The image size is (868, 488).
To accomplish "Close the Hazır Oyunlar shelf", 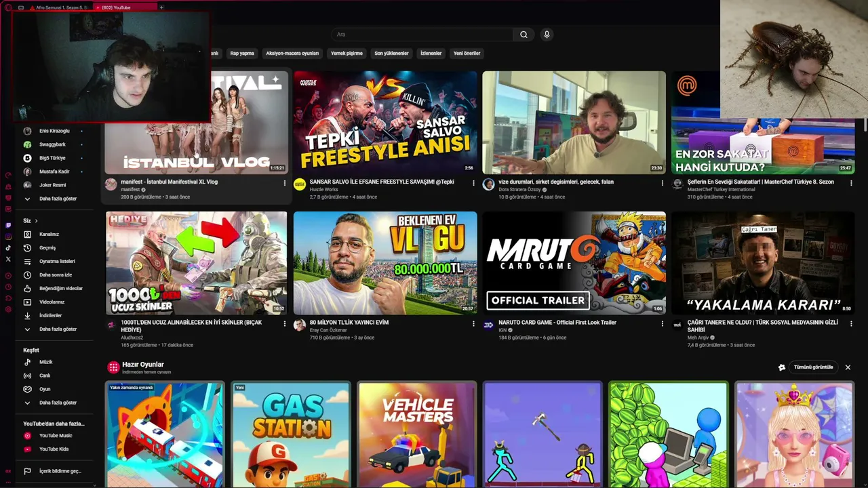I will point(848,367).
